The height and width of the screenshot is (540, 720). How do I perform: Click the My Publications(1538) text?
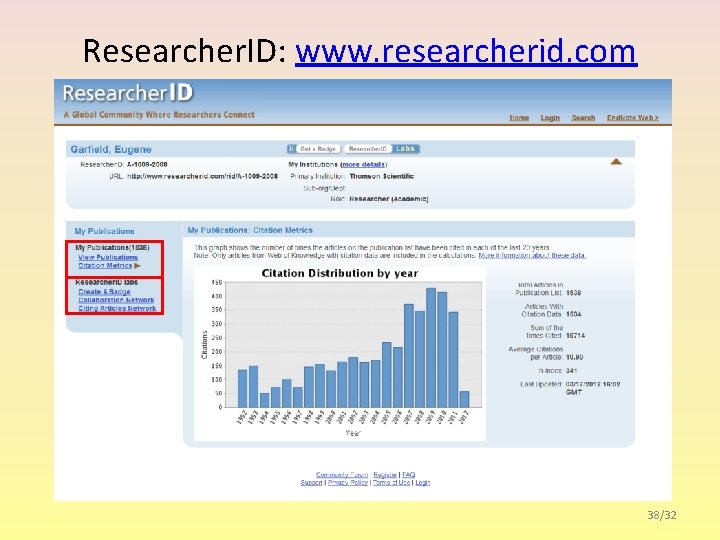click(112, 248)
